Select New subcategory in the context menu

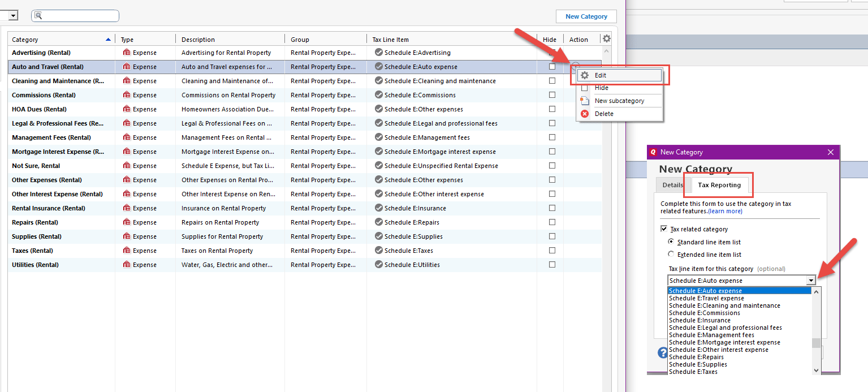pos(620,101)
